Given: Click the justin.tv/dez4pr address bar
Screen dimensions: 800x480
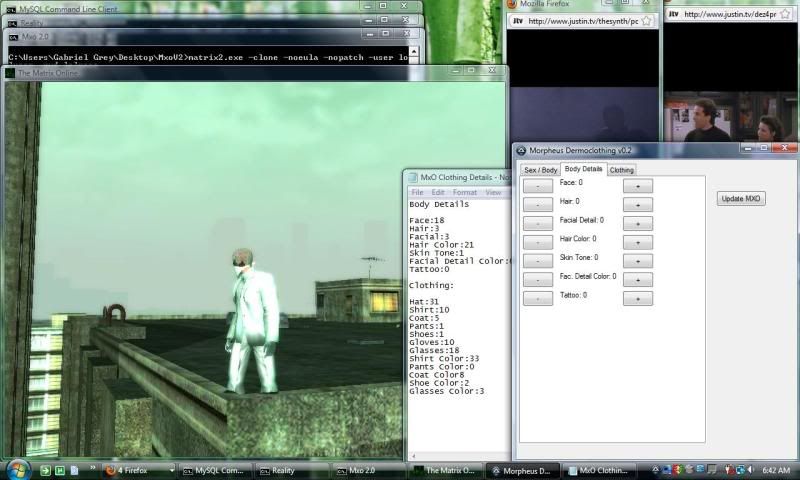Looking at the screenshot, I should point(731,14).
